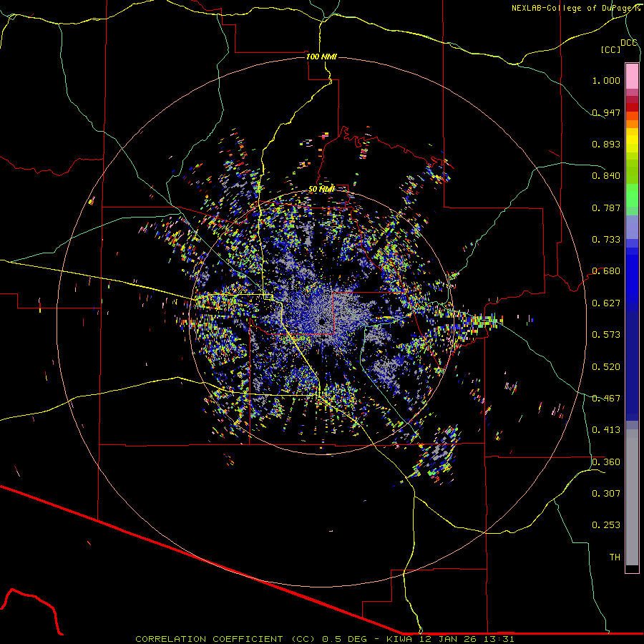Click the KIWA station identifier in caption
644x644 pixels.
point(399,639)
